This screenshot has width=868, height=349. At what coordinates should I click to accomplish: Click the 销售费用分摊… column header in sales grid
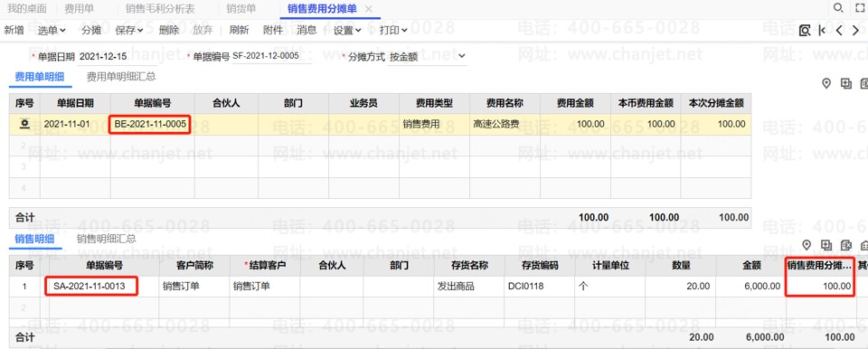pyautogui.click(x=820, y=266)
